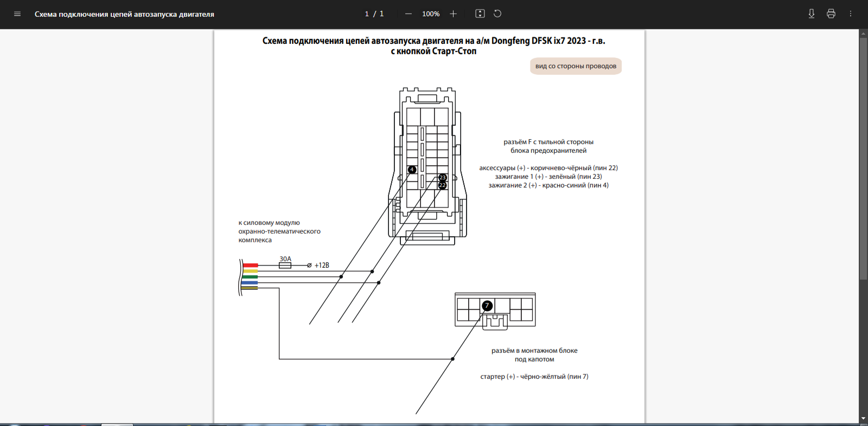
Task: Click the green wire of the harness
Action: (250, 277)
